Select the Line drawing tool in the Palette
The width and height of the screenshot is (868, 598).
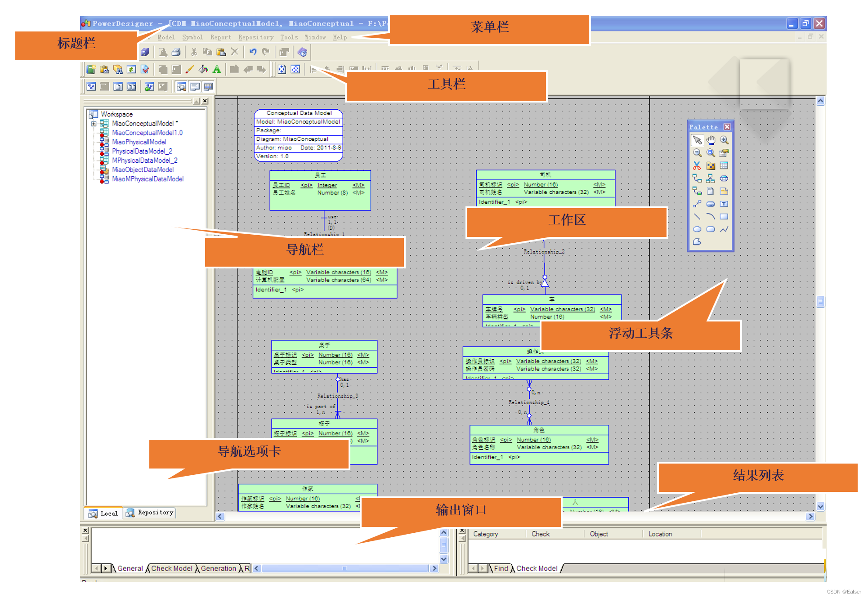tap(697, 217)
